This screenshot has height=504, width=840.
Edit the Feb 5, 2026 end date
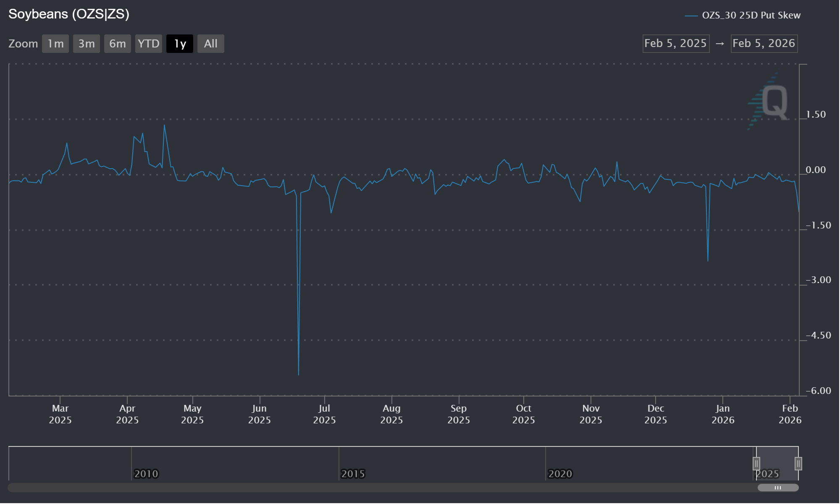click(764, 44)
